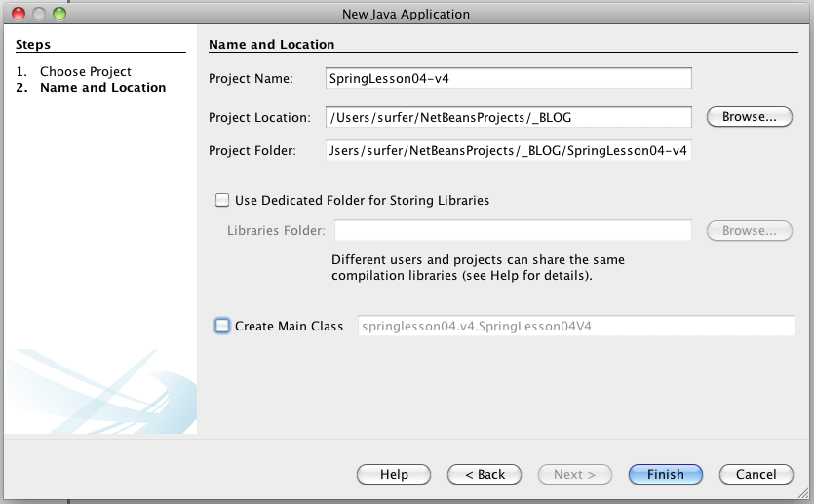Click the disabled Libraries Folder Browse button
The width and height of the screenshot is (814, 504).
click(x=749, y=230)
